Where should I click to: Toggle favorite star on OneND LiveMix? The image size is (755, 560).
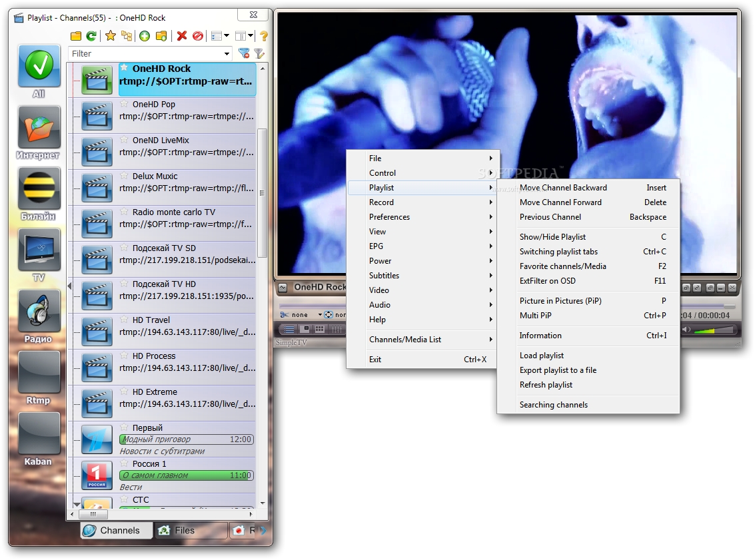point(124,140)
